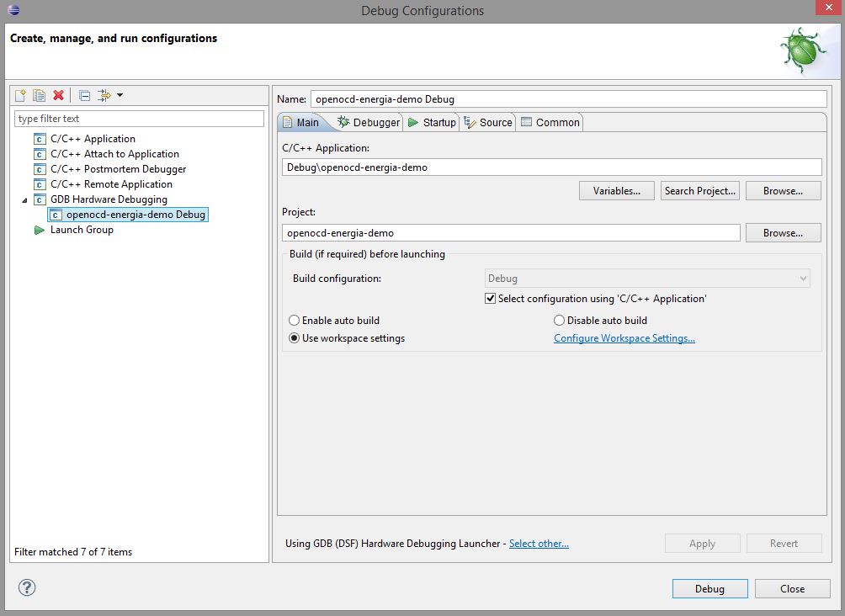Click the Select other... launcher link

539,544
